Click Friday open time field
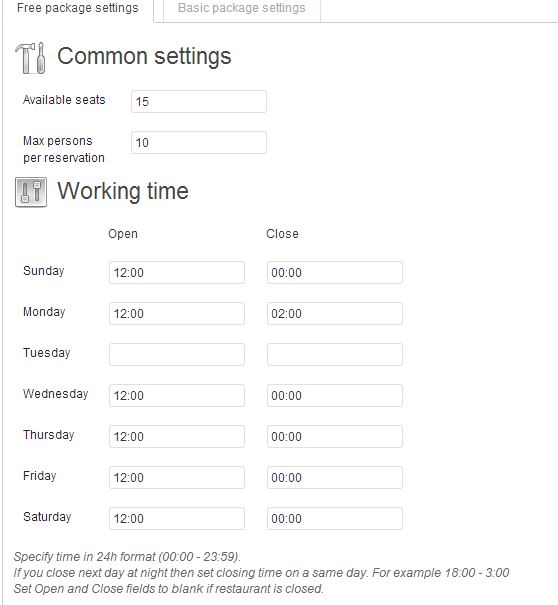 [177, 477]
